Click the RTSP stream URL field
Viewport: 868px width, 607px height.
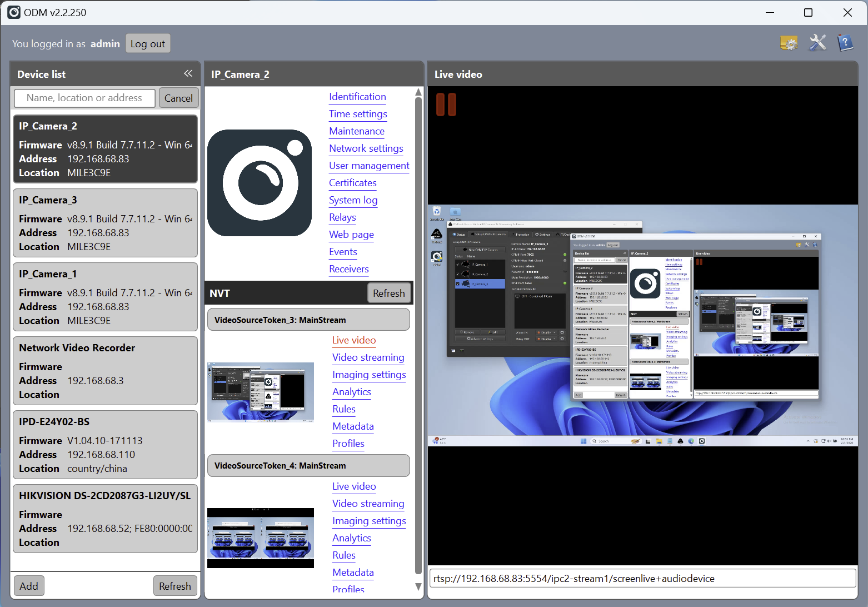coord(642,579)
